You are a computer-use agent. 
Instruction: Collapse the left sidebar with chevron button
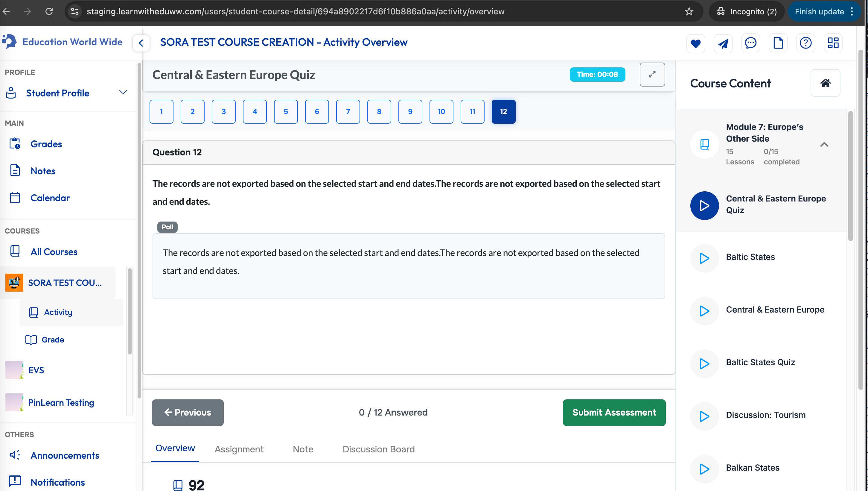(x=141, y=43)
